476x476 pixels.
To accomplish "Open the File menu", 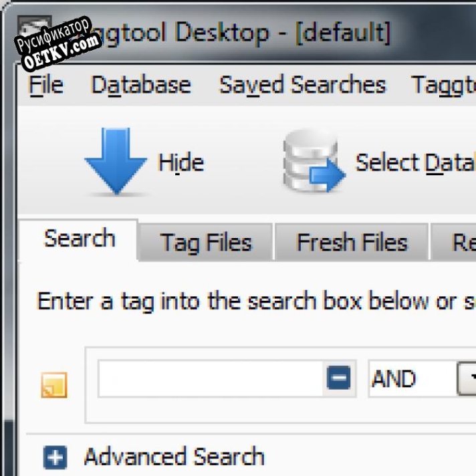I will pyautogui.click(x=46, y=85).
